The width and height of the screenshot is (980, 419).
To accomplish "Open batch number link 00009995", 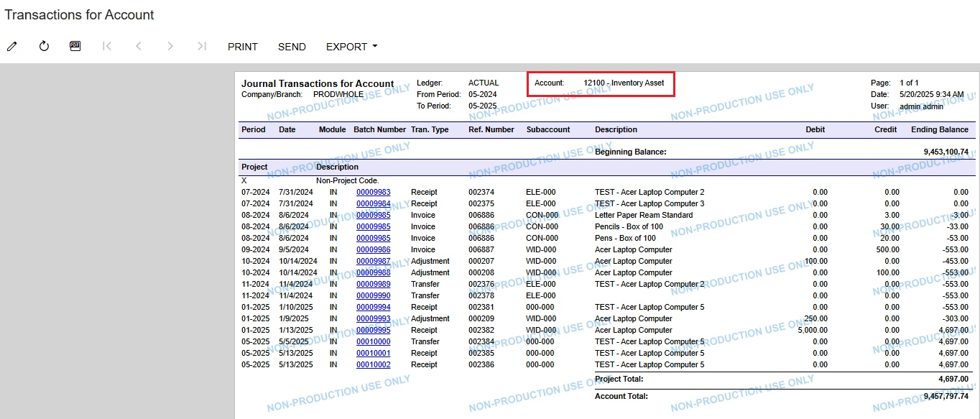I will (x=374, y=330).
